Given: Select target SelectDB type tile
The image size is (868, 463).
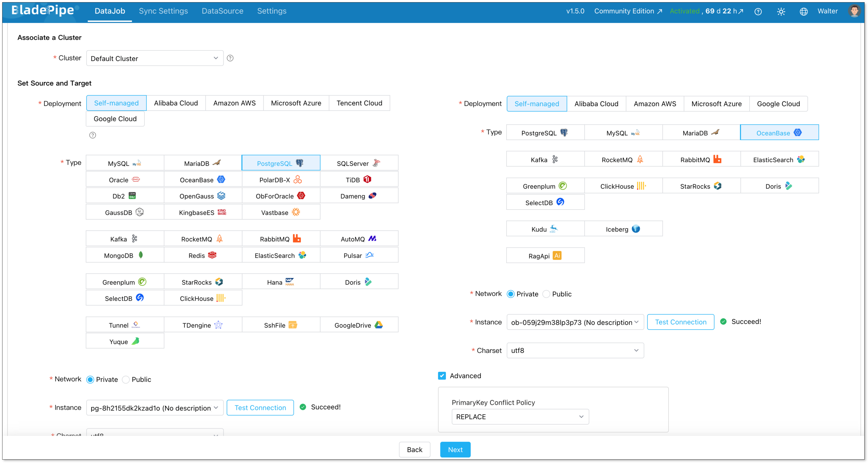Looking at the screenshot, I should click(545, 202).
